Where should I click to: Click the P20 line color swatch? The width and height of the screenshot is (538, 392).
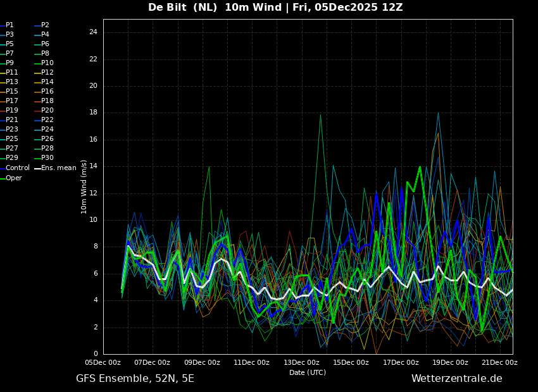[37, 111]
